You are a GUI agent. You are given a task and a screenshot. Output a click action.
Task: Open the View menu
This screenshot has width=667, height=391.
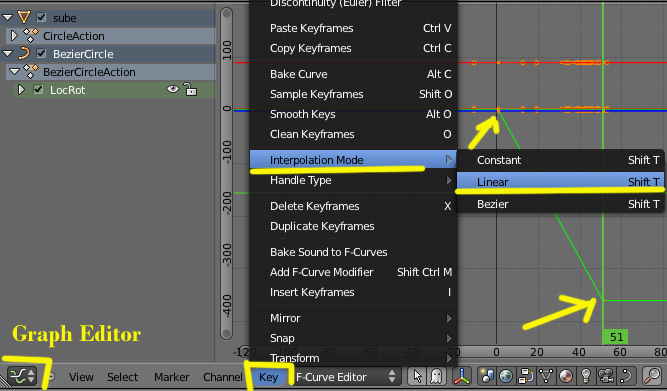pyautogui.click(x=81, y=377)
